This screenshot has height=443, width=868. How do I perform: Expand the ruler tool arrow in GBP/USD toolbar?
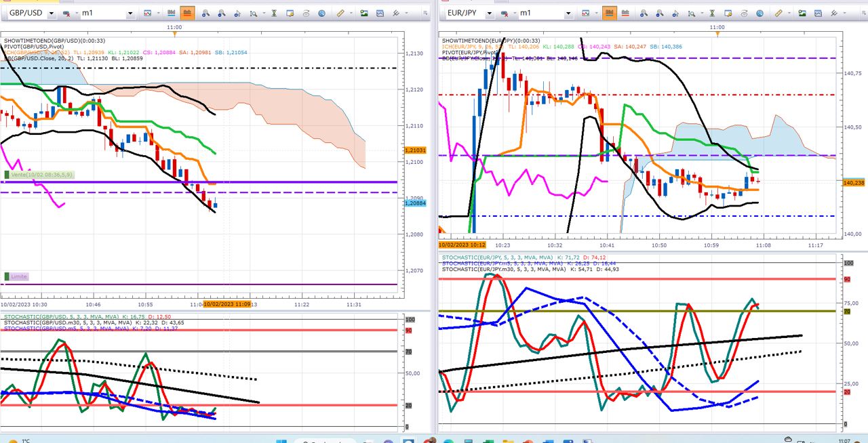click(x=351, y=13)
